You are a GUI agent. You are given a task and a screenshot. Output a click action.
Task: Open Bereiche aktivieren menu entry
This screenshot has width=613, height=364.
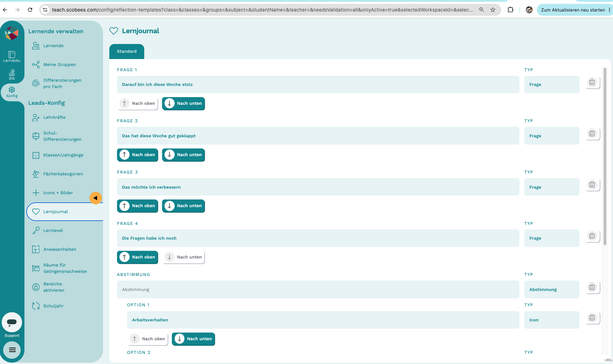pos(54,287)
